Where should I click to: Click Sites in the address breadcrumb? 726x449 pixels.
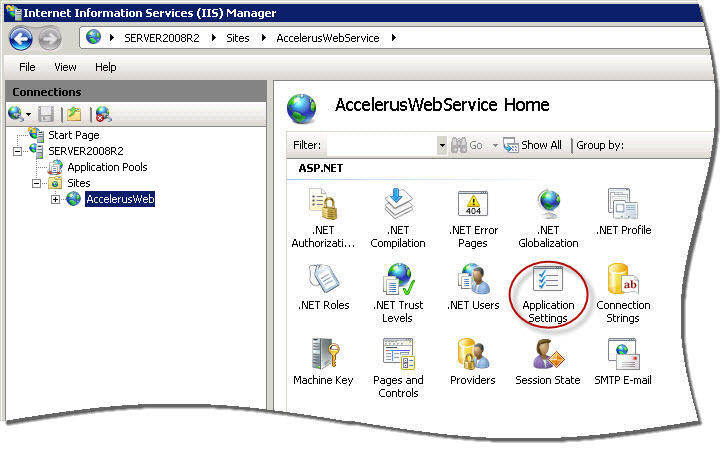pos(238,38)
